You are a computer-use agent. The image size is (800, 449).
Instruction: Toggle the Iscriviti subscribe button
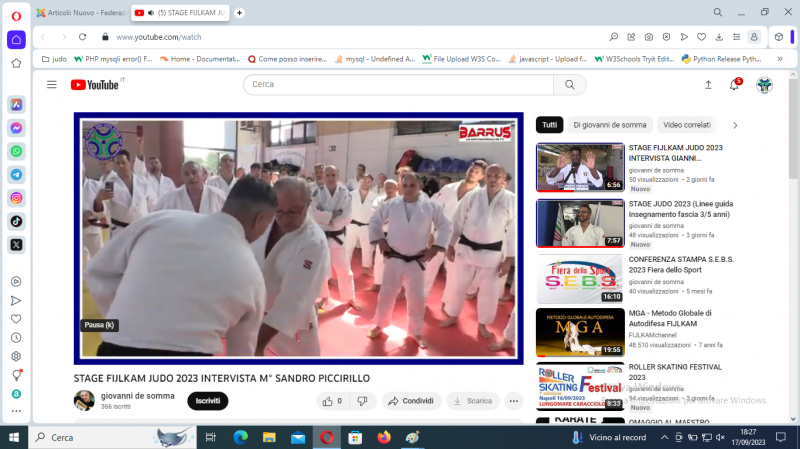coord(208,401)
